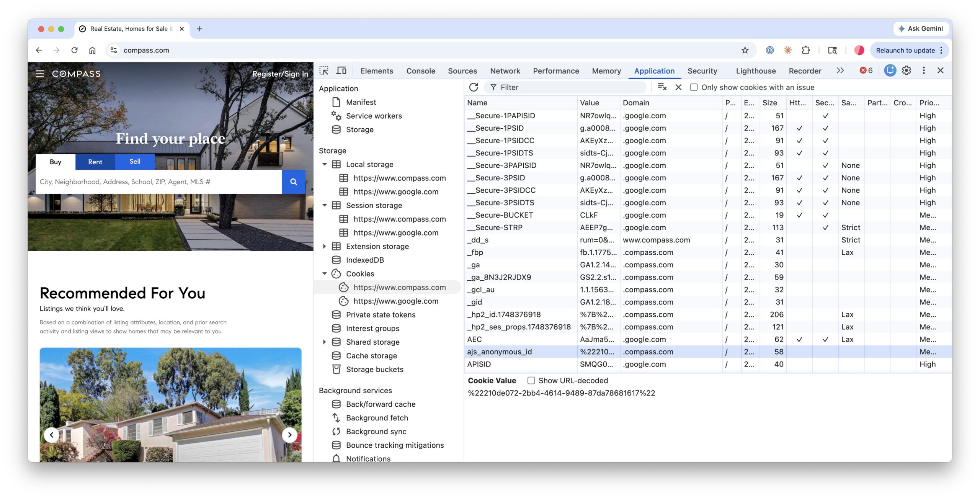Click the refresh cookies icon

point(474,87)
